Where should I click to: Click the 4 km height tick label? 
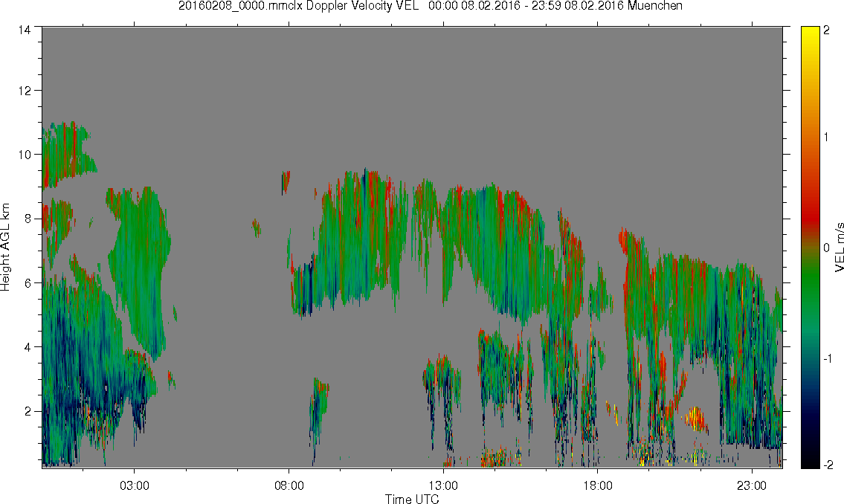[x=28, y=347]
